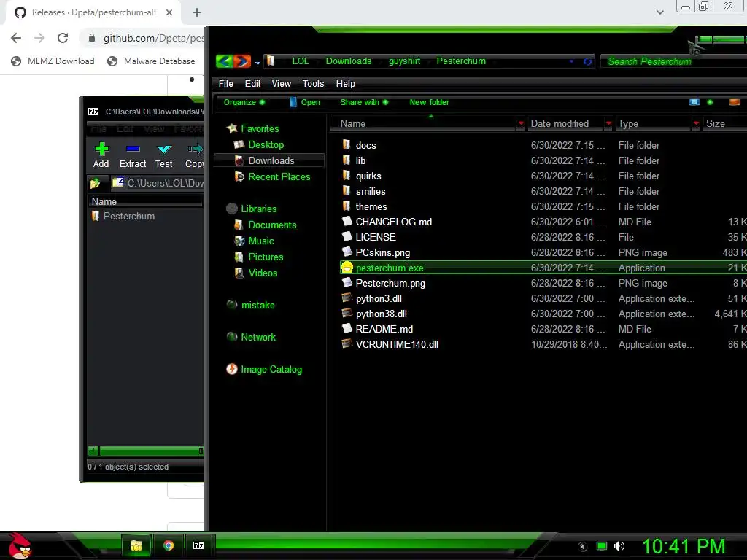Click guyshirt in address breadcrumb
747x560 pixels.
[x=404, y=61]
